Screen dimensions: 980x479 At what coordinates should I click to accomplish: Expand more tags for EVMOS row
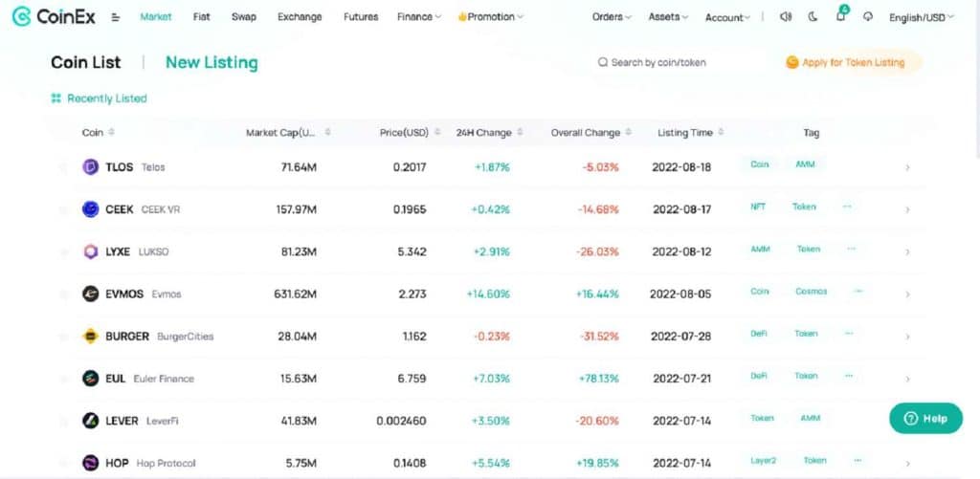click(x=858, y=291)
